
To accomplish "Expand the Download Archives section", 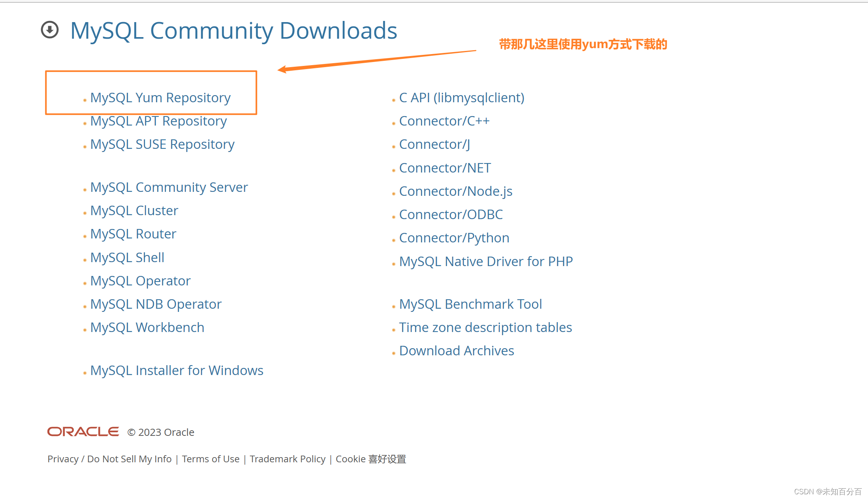I will (456, 350).
